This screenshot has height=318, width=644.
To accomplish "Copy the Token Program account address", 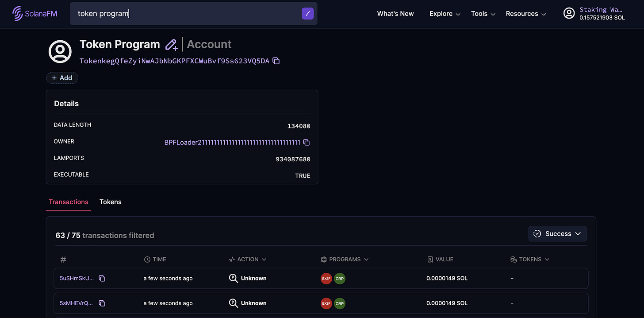I will coord(276,61).
